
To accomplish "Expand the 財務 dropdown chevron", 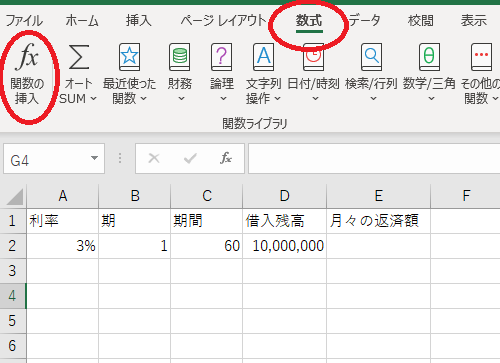I will point(181,99).
